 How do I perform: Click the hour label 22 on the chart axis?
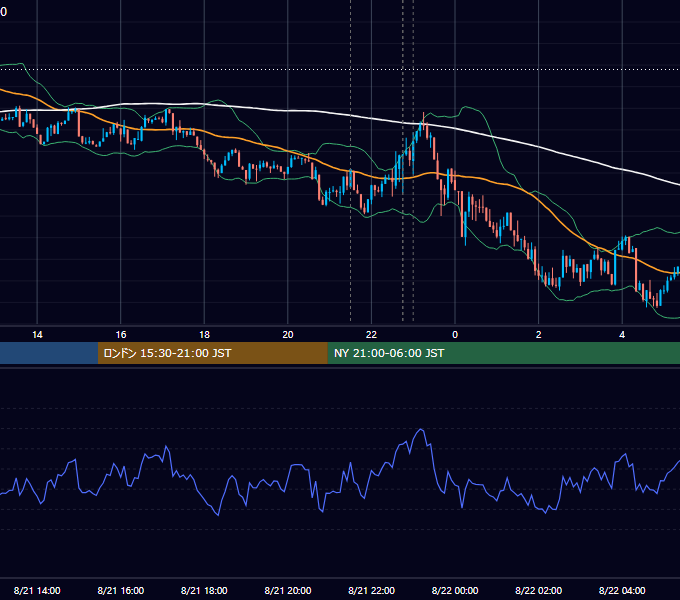pos(371,335)
